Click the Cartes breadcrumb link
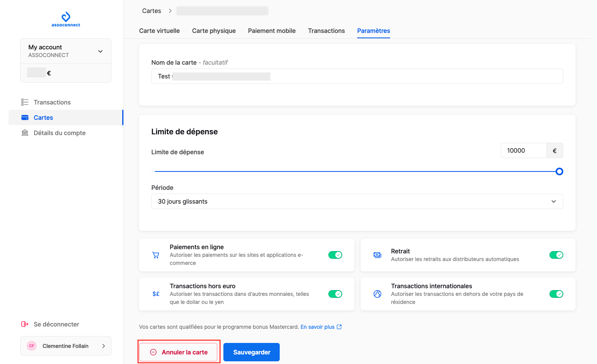597x364 pixels. tap(151, 11)
